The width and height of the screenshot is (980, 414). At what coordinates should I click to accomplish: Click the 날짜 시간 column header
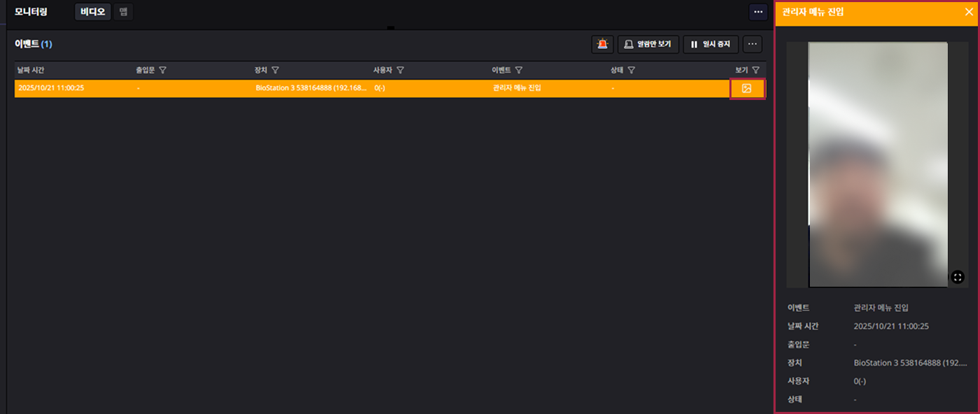pos(31,70)
